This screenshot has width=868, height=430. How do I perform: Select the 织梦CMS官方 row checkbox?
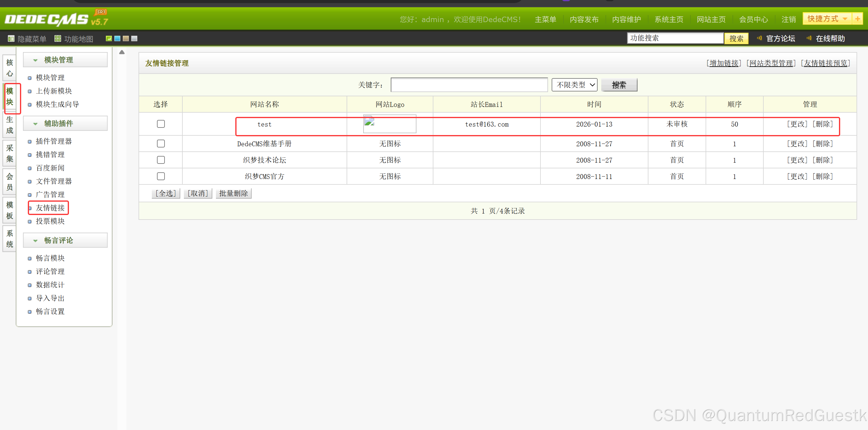161,176
